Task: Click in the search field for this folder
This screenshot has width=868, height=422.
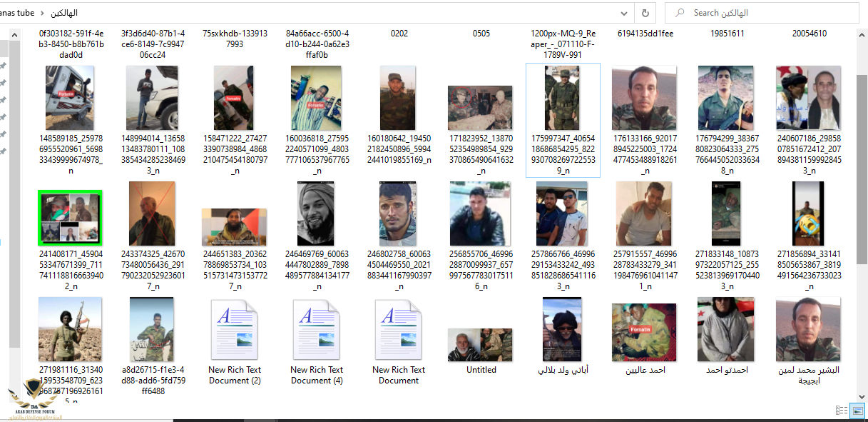Action: click(x=770, y=13)
